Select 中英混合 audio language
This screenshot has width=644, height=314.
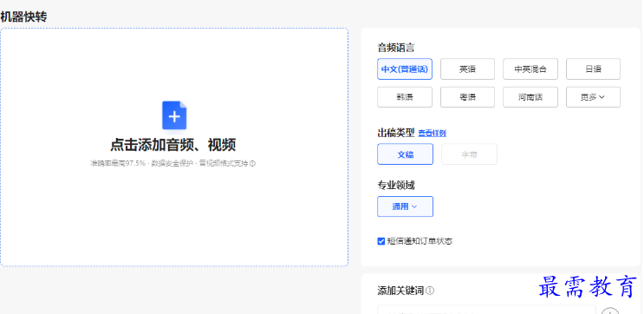(x=530, y=69)
